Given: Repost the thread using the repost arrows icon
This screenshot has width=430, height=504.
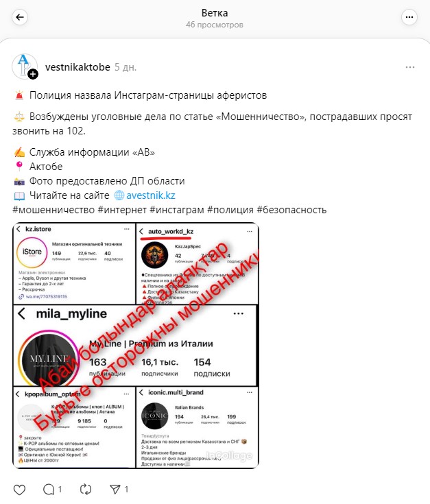Looking at the screenshot, I should (86, 490).
